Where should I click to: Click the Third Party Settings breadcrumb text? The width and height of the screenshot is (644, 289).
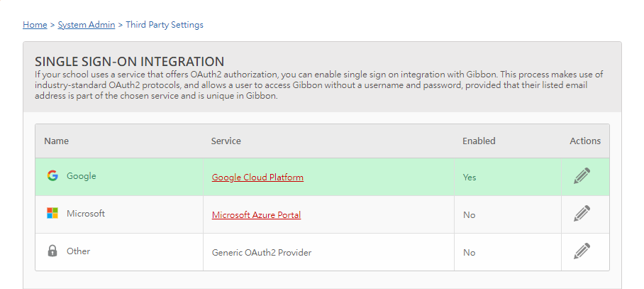[165, 25]
